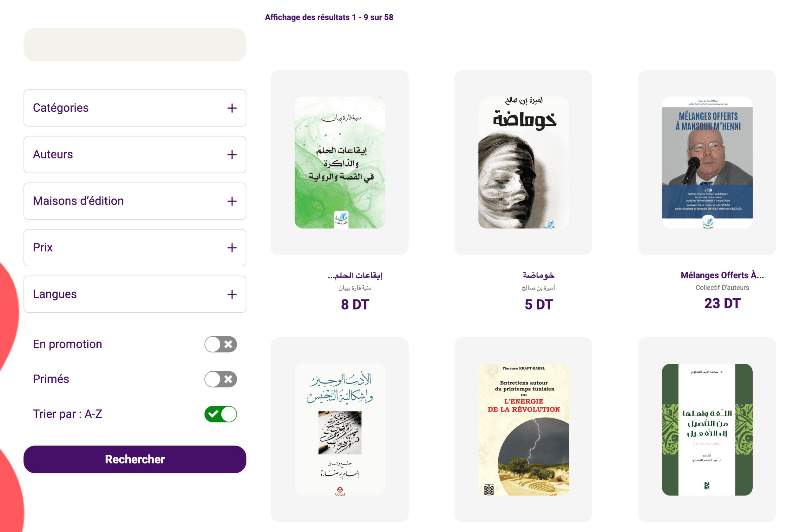Open the Mélanges Offerts À... title link
The width and height of the screenshot is (812, 532).
point(722,275)
